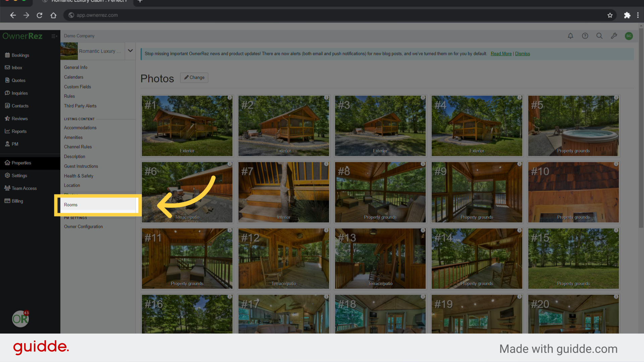Screen dimensions: 644x362
Task: Dismiss the OwnerRez news alert banner
Action: (x=522, y=54)
